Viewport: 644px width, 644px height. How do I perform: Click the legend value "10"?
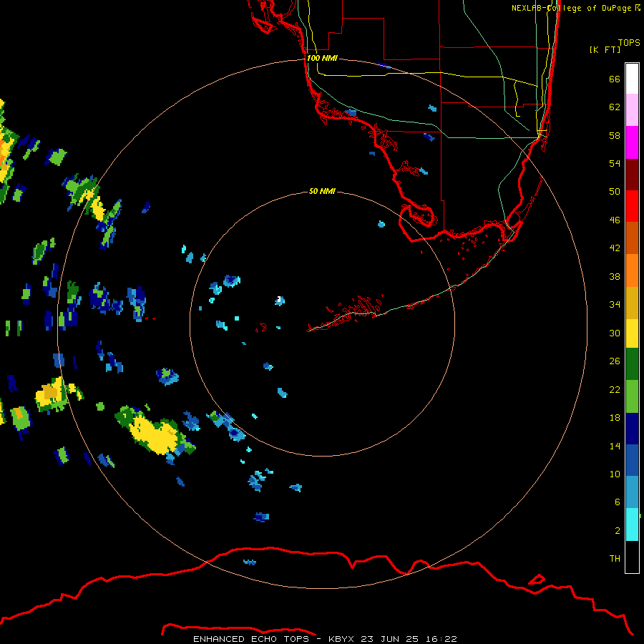click(615, 474)
